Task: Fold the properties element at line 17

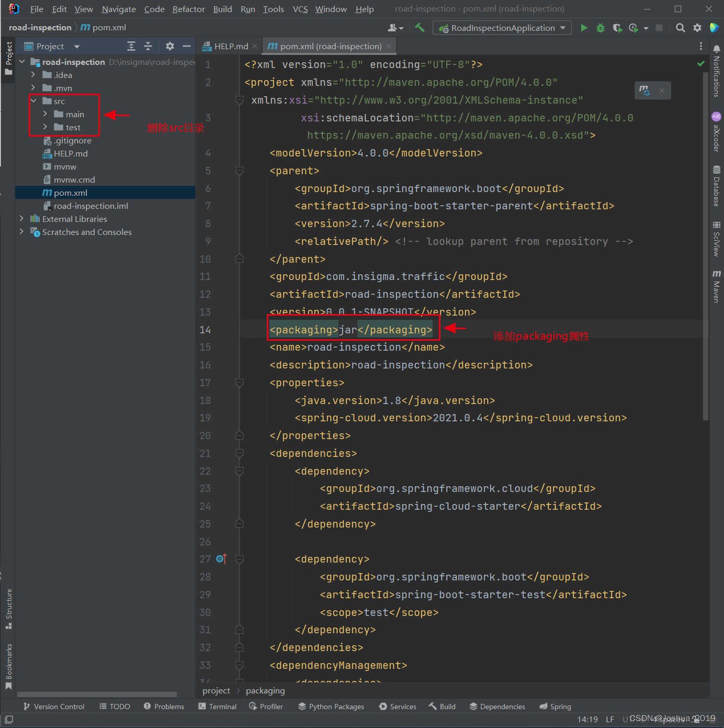Action: pyautogui.click(x=240, y=383)
